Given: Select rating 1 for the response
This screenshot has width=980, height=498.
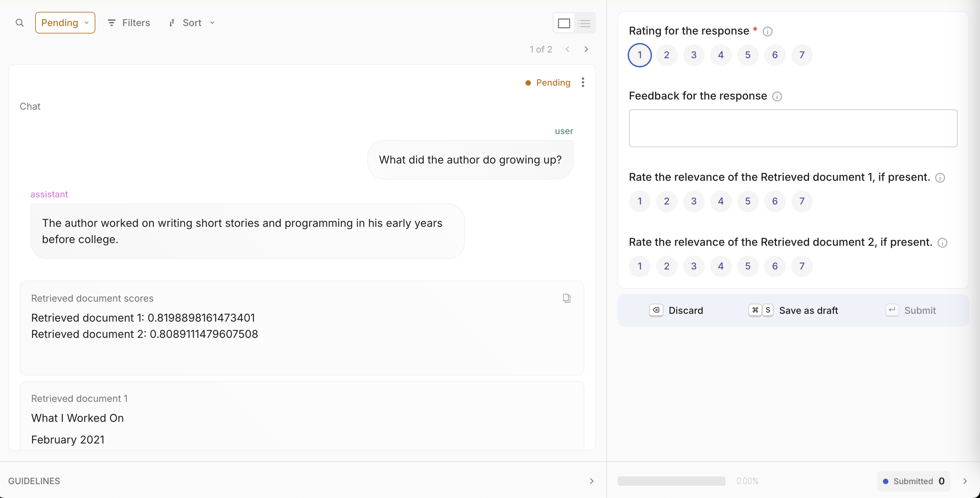Looking at the screenshot, I should point(639,55).
